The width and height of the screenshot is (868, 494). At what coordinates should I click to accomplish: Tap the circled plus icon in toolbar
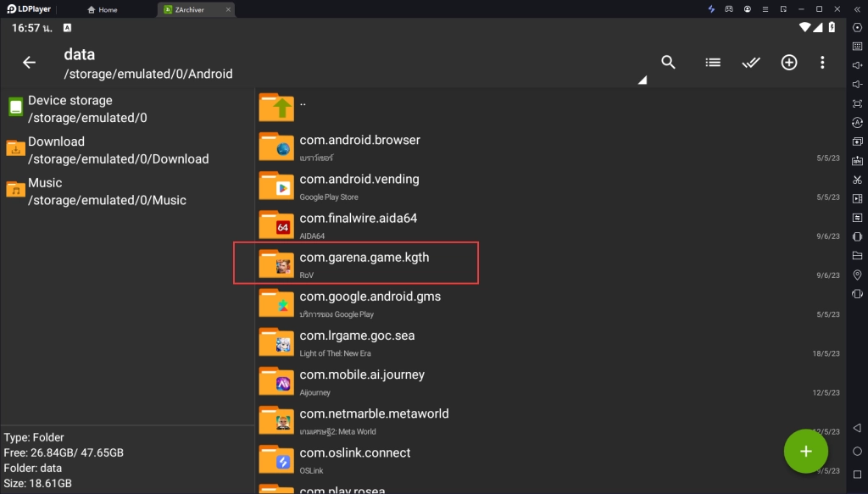pos(789,63)
